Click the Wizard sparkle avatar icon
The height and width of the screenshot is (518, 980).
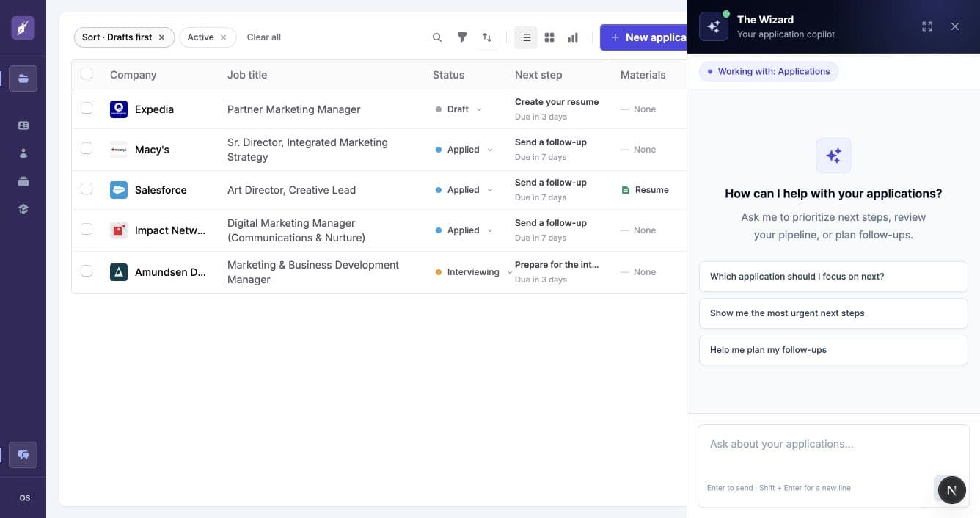point(714,26)
